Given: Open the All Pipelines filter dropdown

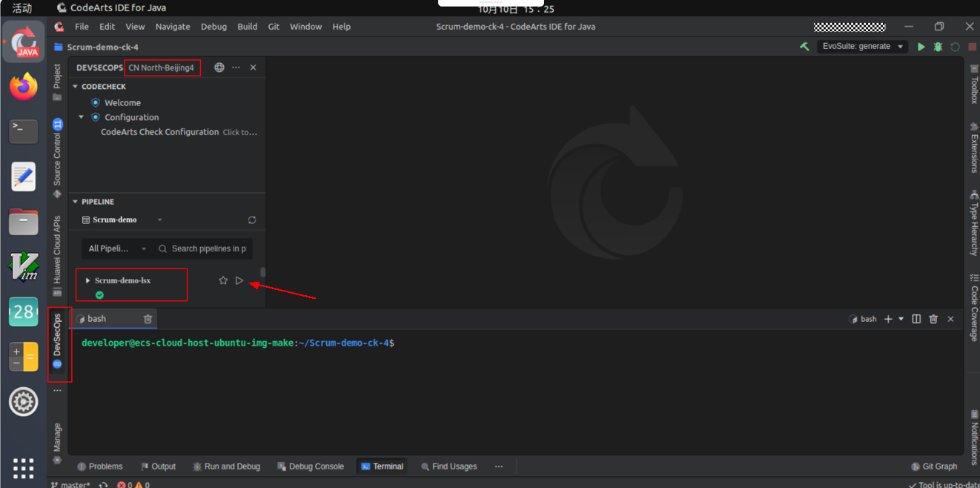Looking at the screenshot, I should 116,248.
